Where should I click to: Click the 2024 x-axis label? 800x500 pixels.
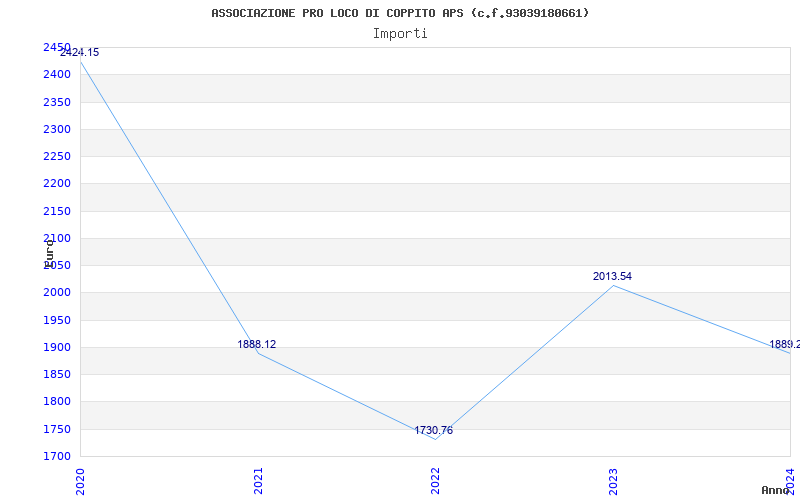[790, 481]
